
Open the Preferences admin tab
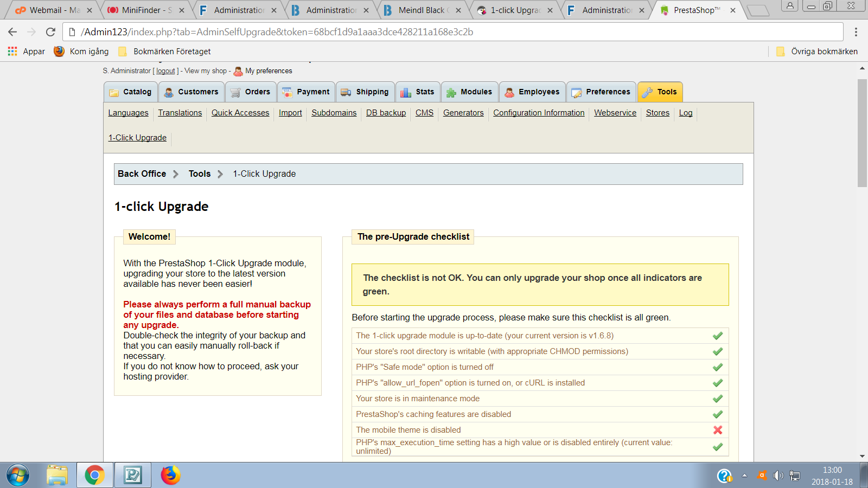pyautogui.click(x=602, y=92)
